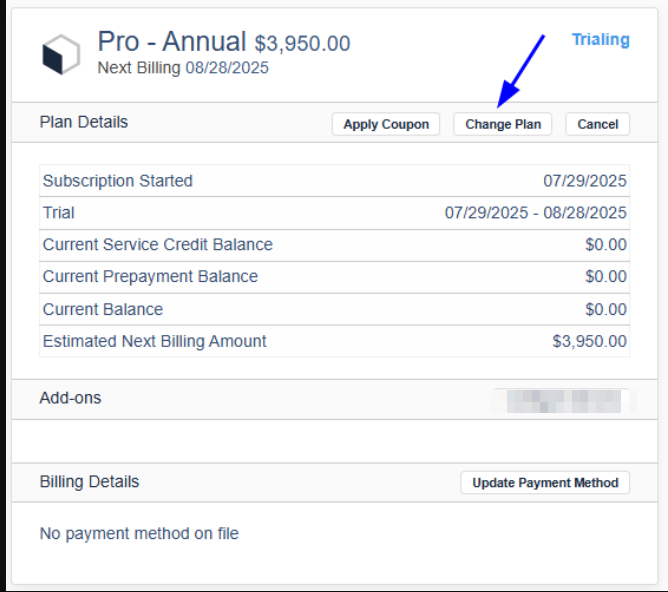The width and height of the screenshot is (668, 592).
Task: Click Next Billing 08/28/2025 text
Action: pyautogui.click(x=183, y=68)
